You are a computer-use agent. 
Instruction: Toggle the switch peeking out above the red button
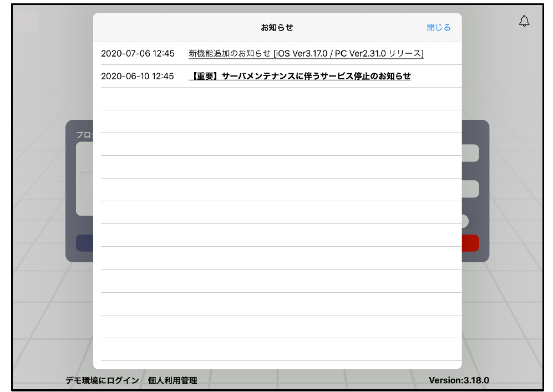tap(465, 221)
